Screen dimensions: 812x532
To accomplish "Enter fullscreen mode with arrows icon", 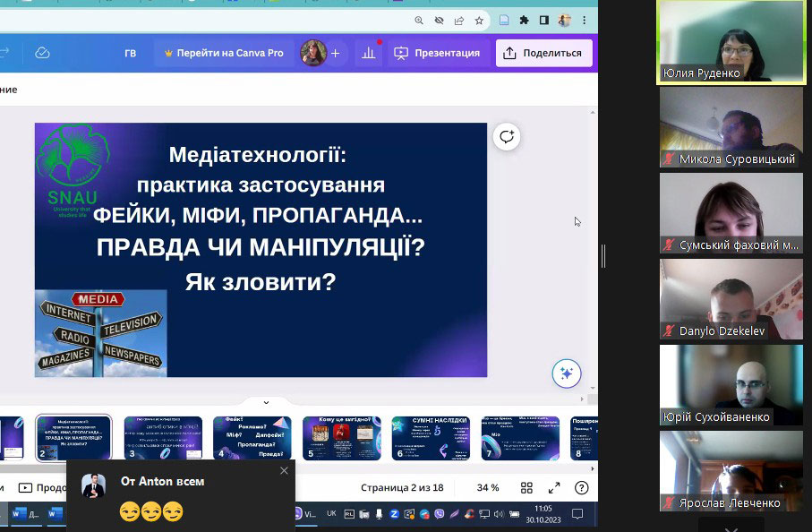I will (x=554, y=487).
